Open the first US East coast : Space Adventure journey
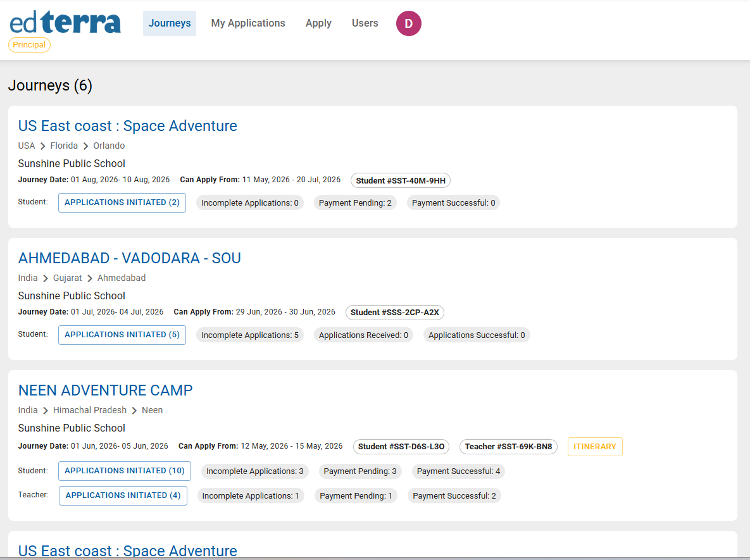 click(128, 126)
